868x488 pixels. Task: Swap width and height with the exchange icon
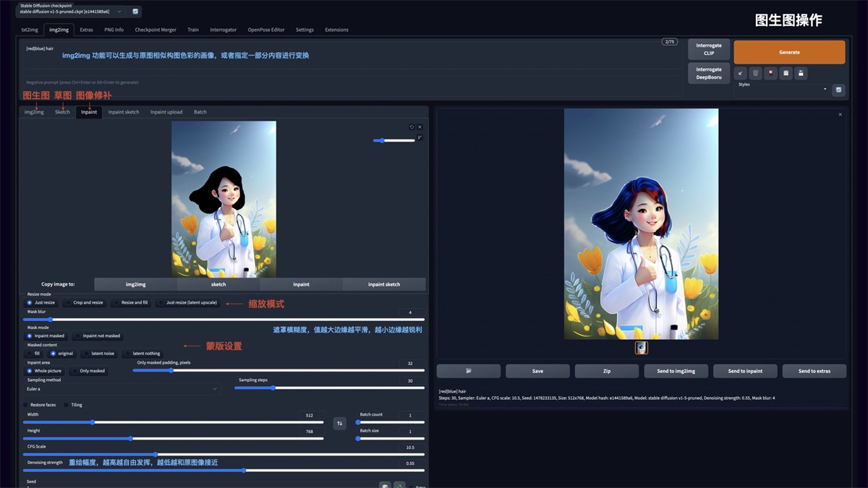tap(340, 424)
